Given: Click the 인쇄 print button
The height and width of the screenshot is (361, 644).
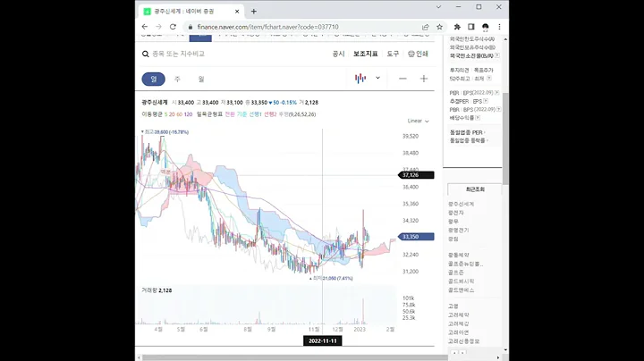Looking at the screenshot, I should tap(418, 54).
